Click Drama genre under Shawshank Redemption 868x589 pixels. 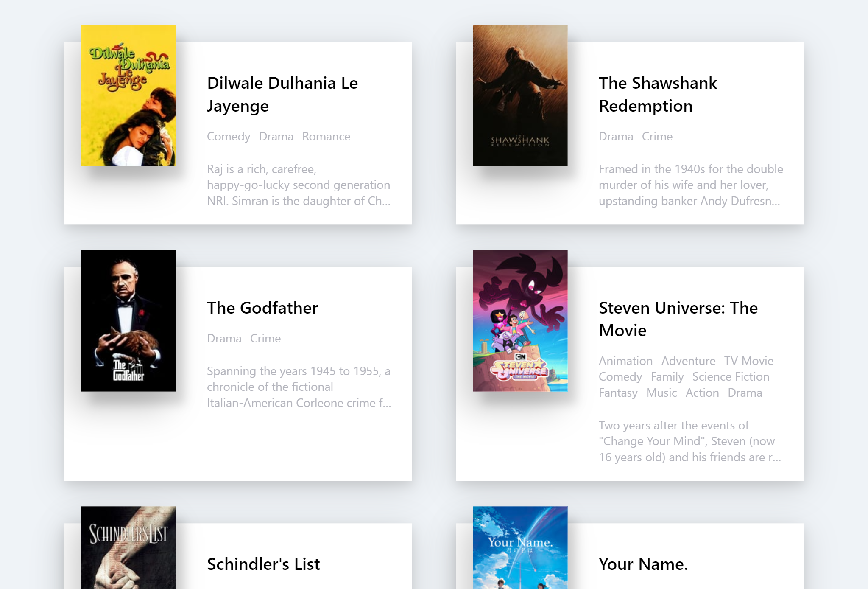tap(616, 137)
